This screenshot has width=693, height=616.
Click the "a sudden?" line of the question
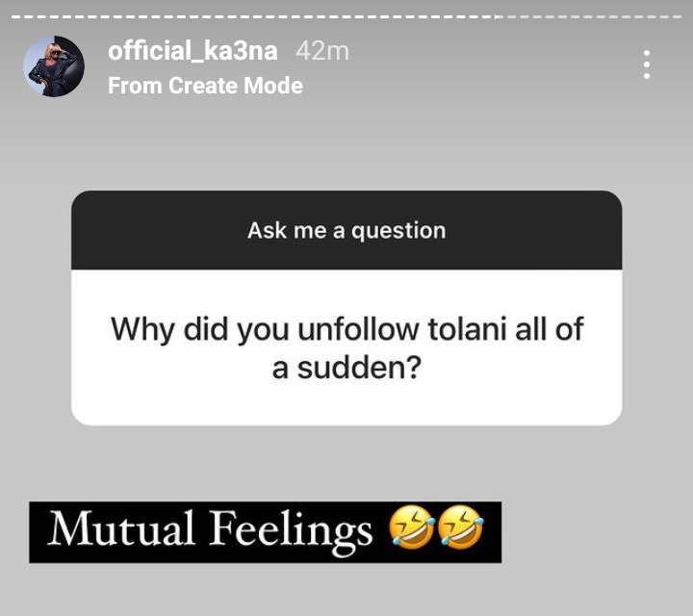(346, 368)
